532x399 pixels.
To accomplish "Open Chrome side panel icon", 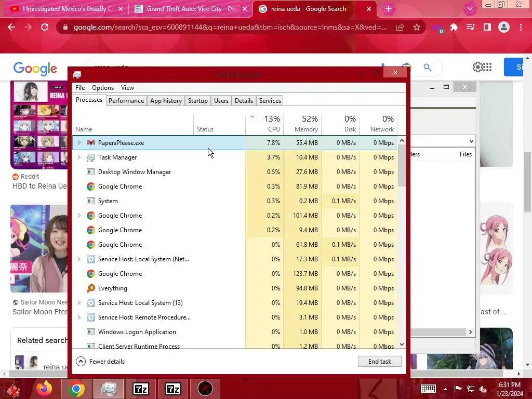I will click(x=487, y=27).
